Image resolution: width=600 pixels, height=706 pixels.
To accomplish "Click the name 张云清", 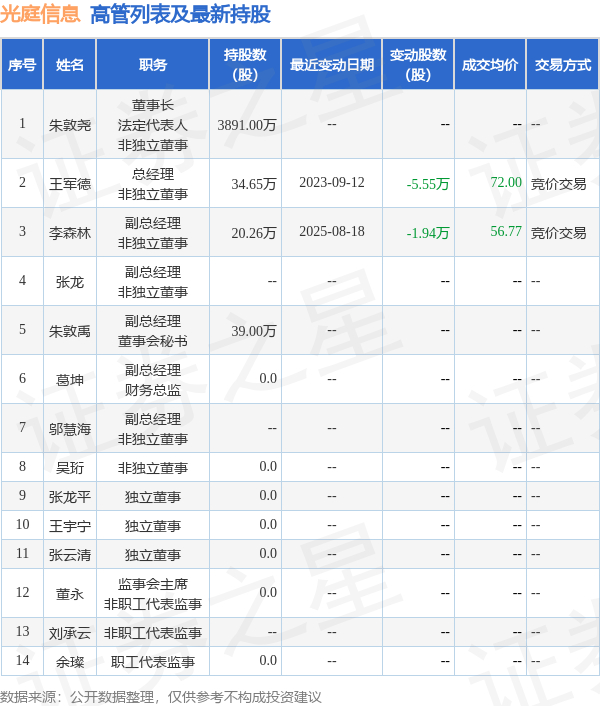I will pos(70,555).
